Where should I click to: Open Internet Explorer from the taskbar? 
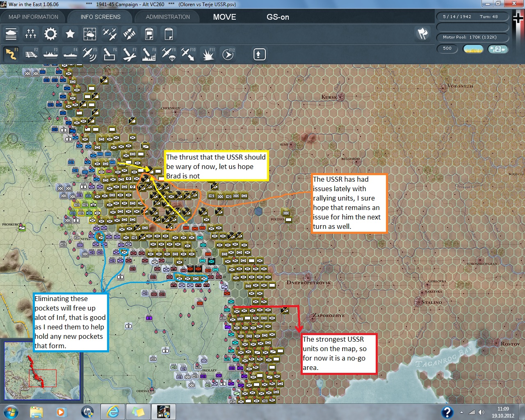pos(113,411)
